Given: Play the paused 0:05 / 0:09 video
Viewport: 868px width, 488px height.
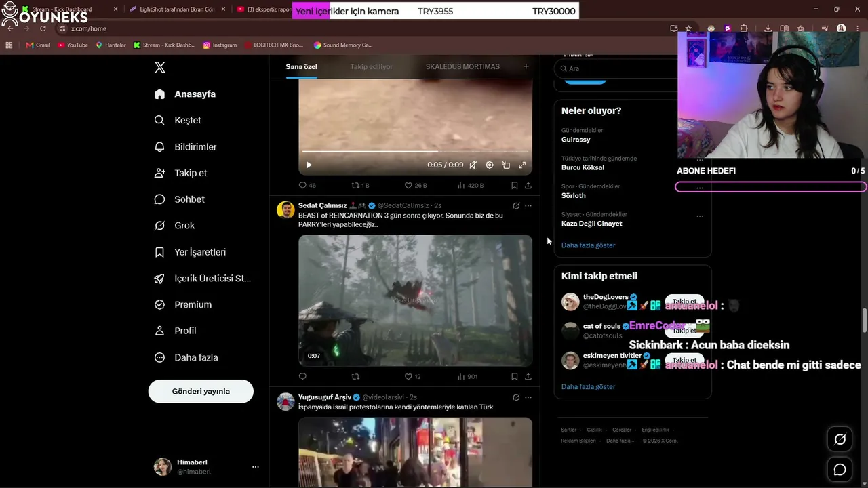Looking at the screenshot, I should coord(309,165).
